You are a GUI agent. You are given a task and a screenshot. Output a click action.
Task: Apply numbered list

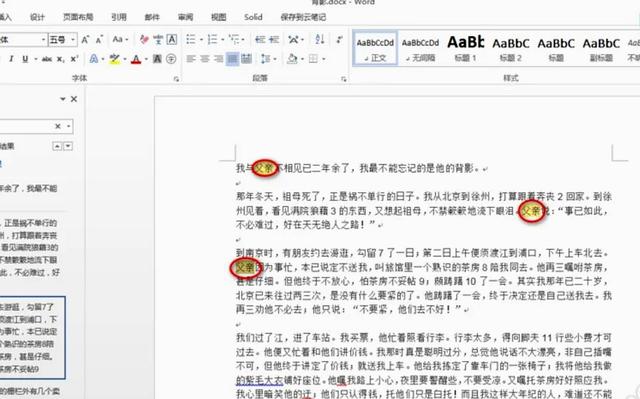212,40
